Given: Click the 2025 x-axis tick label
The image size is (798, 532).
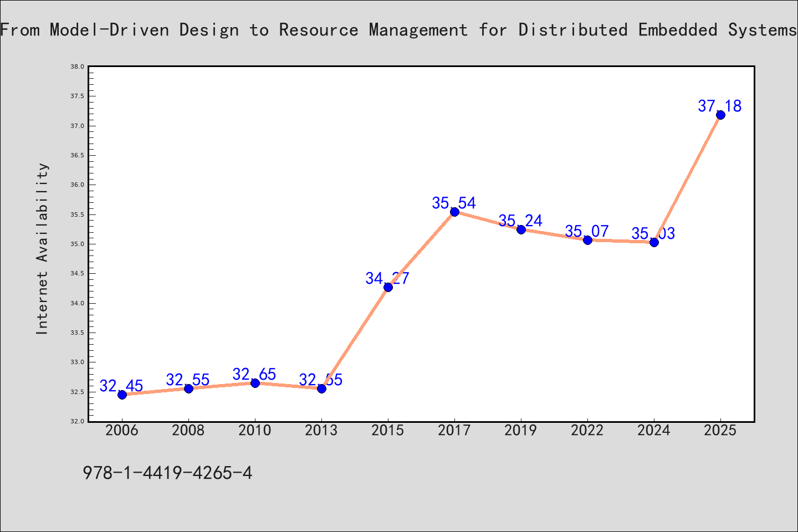Looking at the screenshot, I should pyautogui.click(x=720, y=431).
